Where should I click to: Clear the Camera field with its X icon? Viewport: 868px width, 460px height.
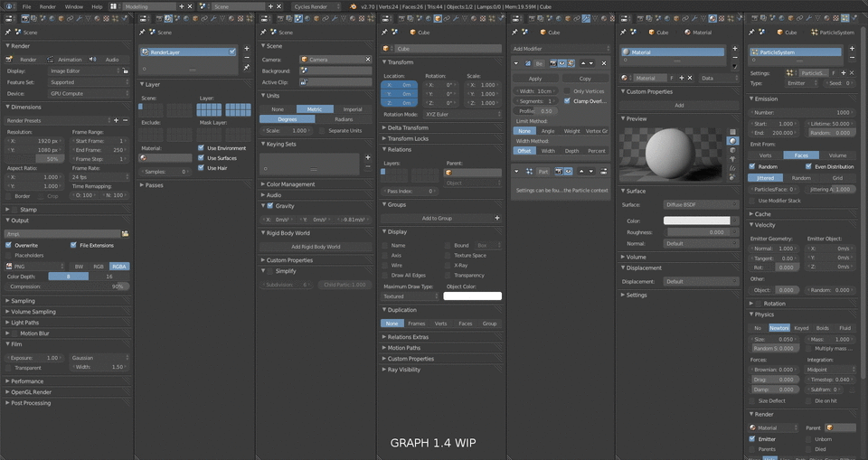tap(368, 60)
